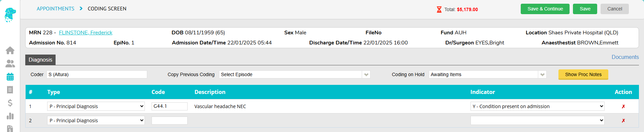
Task: Click the Save & Continue button
Action: (545, 9)
